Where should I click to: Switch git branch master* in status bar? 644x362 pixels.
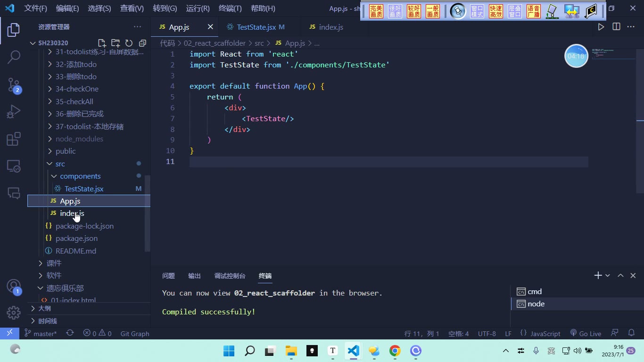click(x=41, y=333)
